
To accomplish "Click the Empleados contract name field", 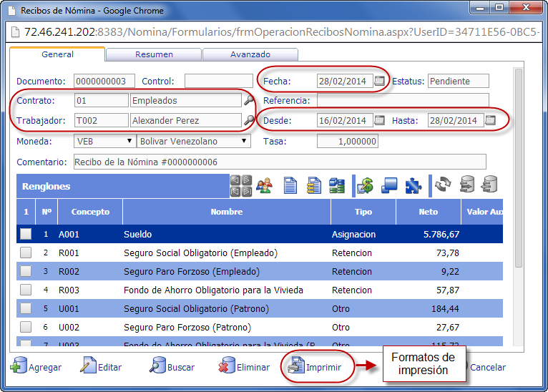I will click(x=185, y=100).
